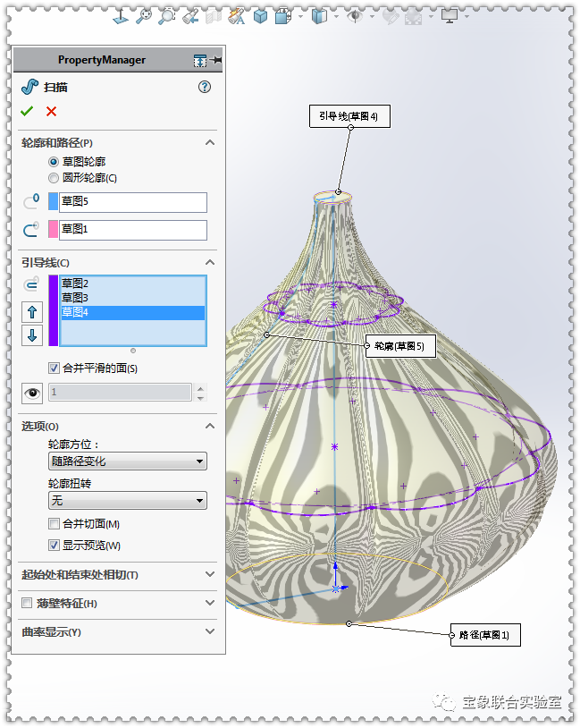Click the pink swatch beside 草图1
The height and width of the screenshot is (728, 580).
pyautogui.click(x=54, y=230)
